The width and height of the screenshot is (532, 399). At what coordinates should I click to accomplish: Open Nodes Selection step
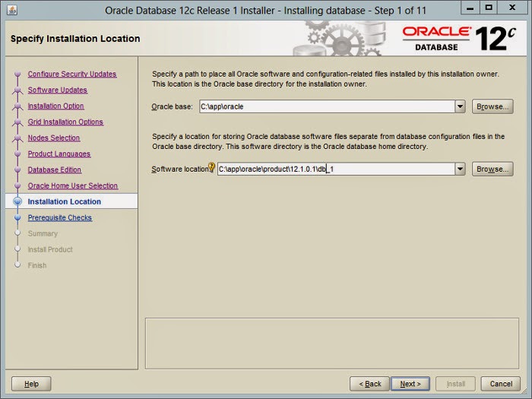[x=54, y=138]
